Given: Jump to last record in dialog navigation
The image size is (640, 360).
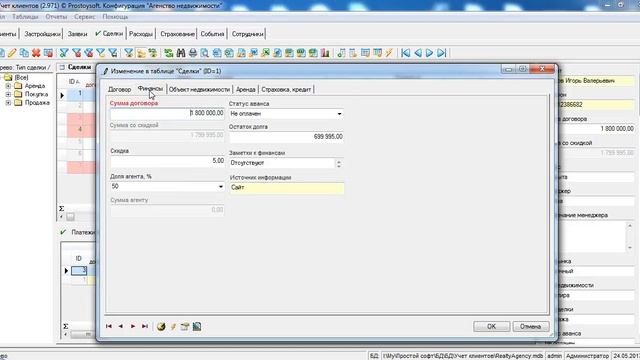Looking at the screenshot, I should [144, 326].
